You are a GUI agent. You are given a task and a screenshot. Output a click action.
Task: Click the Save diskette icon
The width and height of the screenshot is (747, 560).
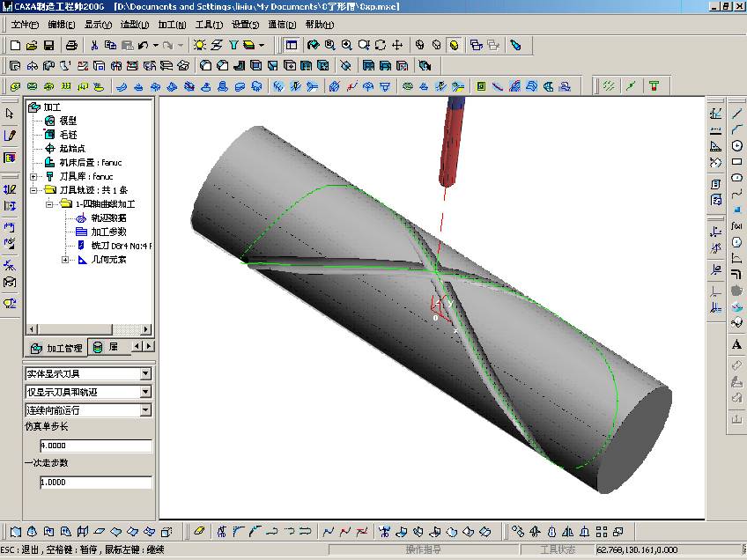[48, 45]
